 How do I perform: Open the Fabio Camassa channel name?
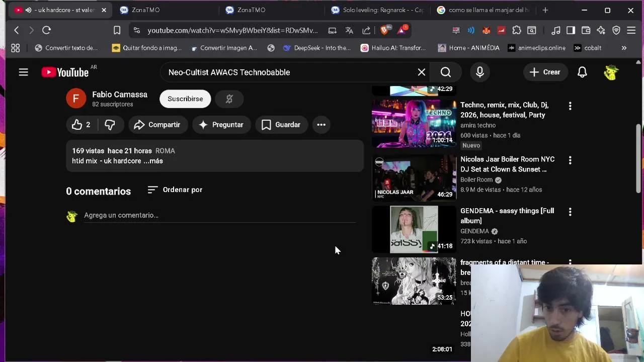point(120,95)
